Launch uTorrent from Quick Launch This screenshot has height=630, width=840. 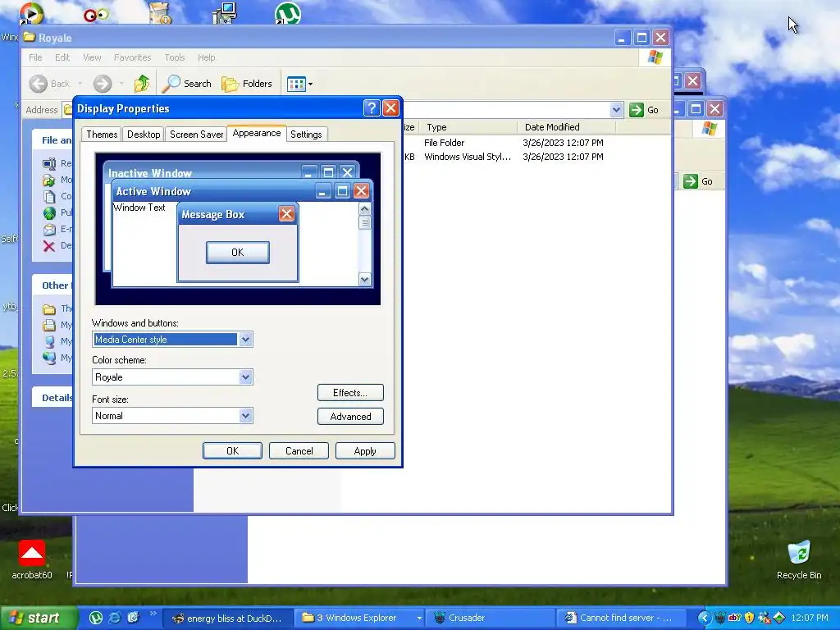tap(96, 618)
